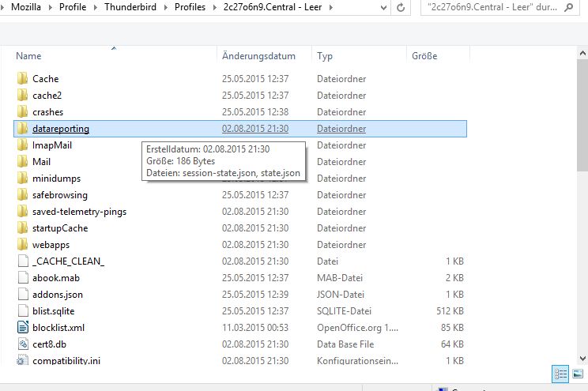Viewport: 588px width, 391px height.
Task: Refresh the folder view
Action: (401, 7)
